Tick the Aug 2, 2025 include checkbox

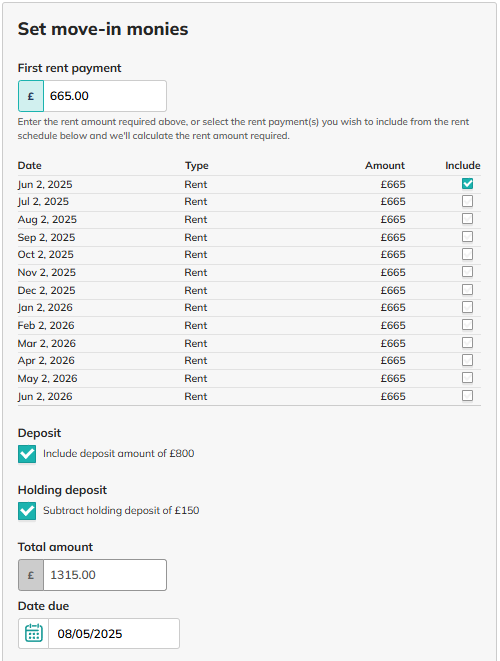(467, 219)
